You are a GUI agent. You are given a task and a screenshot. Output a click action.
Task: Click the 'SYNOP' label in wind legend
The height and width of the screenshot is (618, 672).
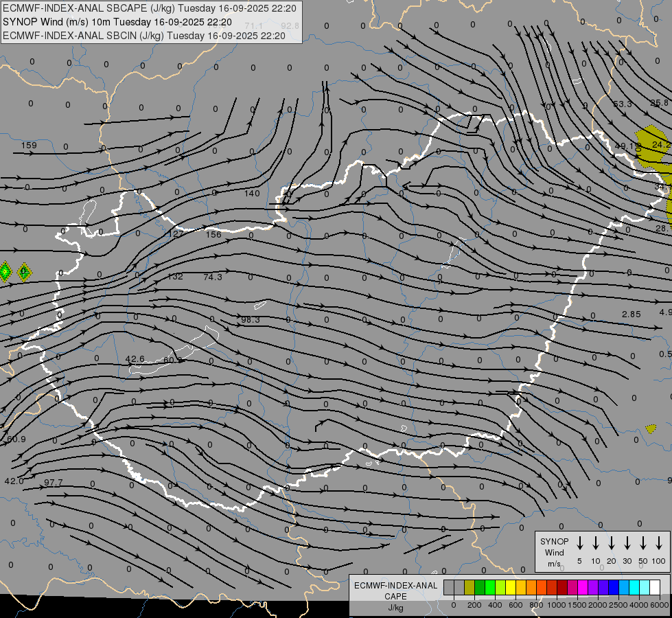coord(554,541)
